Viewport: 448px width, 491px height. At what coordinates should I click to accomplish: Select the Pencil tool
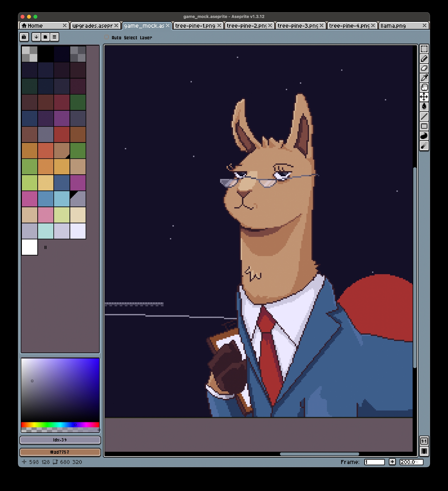point(424,59)
